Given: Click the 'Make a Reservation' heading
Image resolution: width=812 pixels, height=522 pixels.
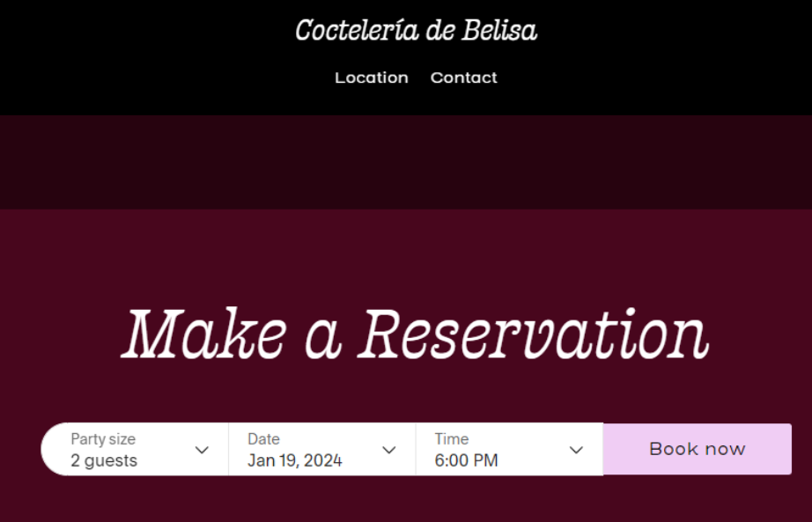Looking at the screenshot, I should tap(414, 335).
